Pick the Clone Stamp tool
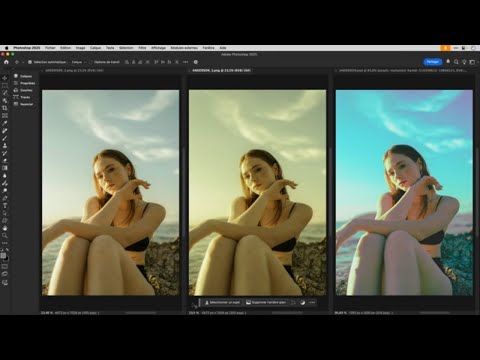This screenshot has height=360, width=480. pos(5,146)
